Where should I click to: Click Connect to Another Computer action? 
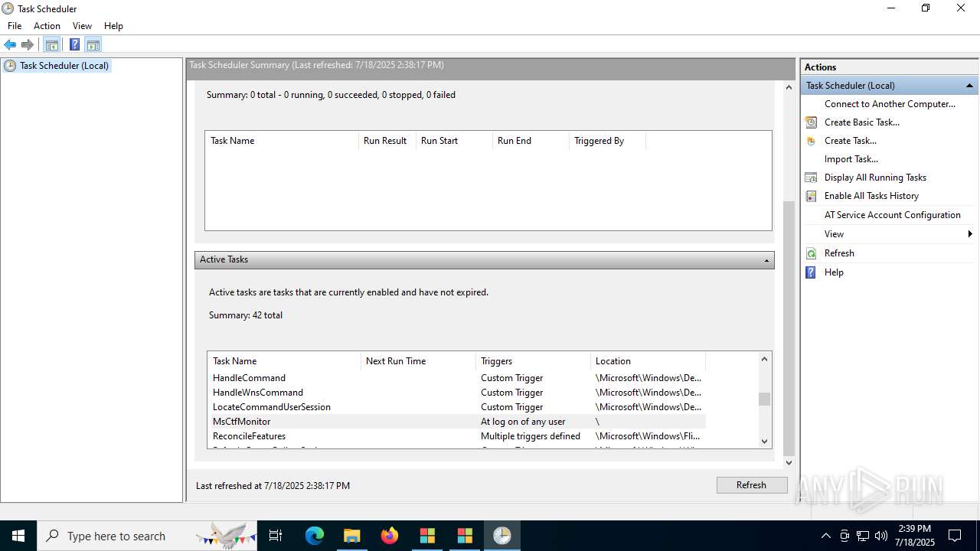[890, 104]
